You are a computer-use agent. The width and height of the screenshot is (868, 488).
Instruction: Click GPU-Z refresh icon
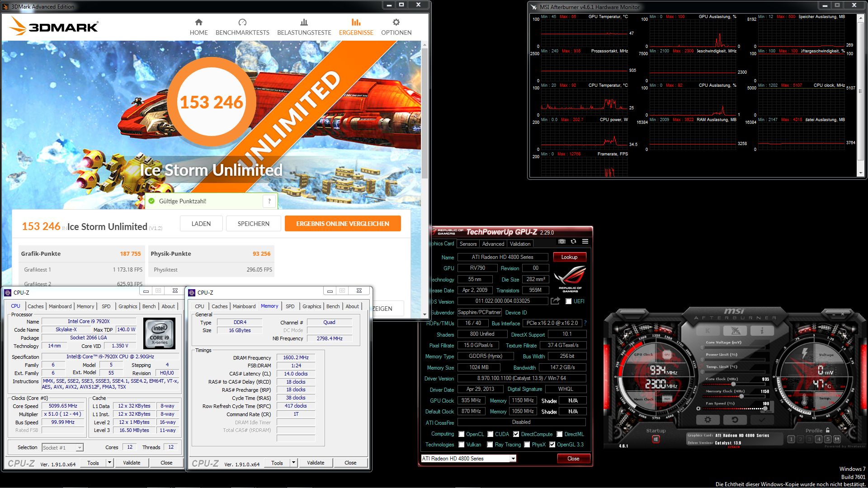coord(573,241)
